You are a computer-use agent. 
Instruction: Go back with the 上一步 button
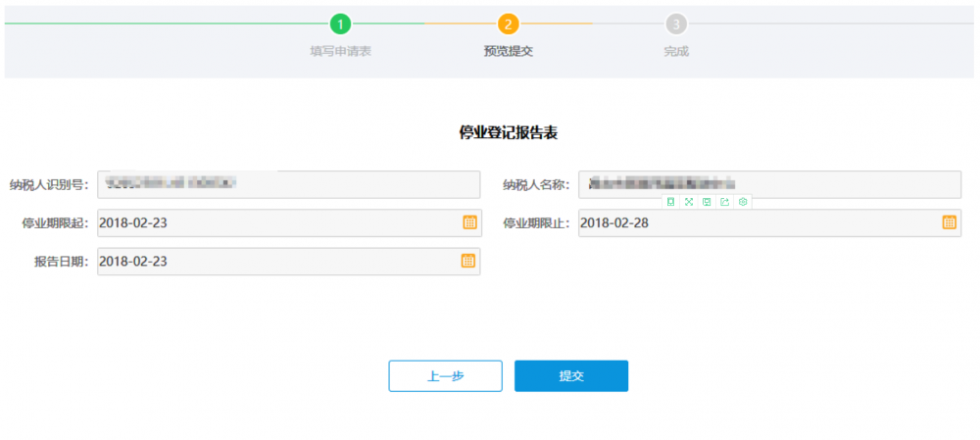point(445,376)
